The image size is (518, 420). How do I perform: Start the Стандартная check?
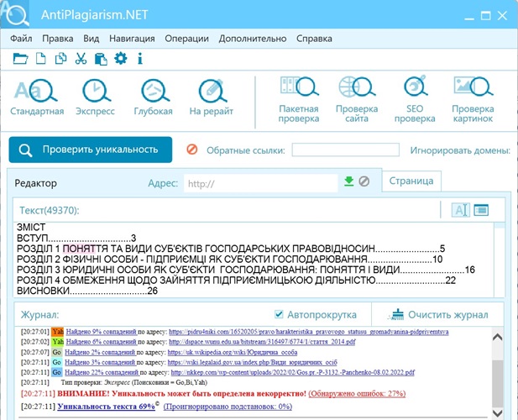[x=37, y=97]
